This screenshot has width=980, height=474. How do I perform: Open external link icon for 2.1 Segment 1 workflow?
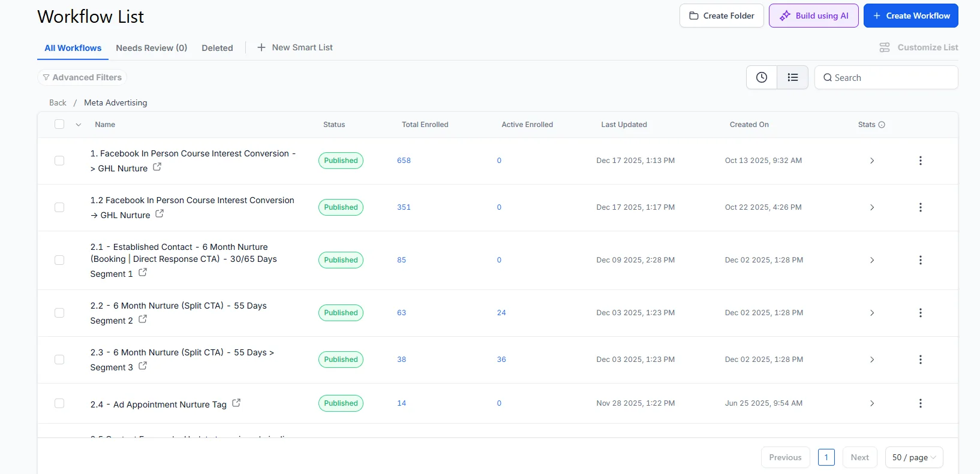click(x=143, y=273)
